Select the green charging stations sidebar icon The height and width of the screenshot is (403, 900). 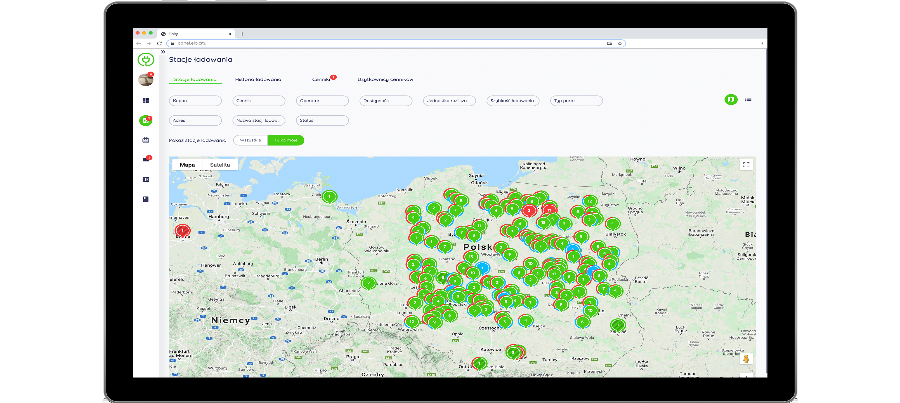point(146,120)
